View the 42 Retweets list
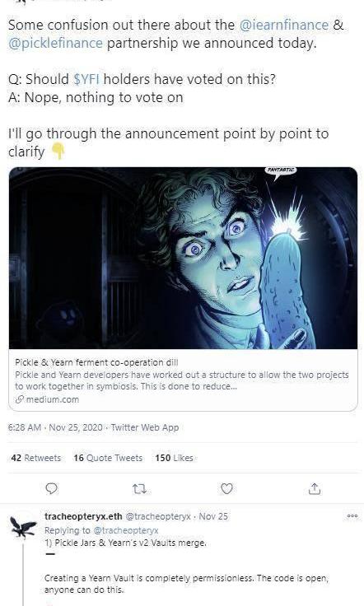The height and width of the screenshot is (606, 364). point(36,458)
